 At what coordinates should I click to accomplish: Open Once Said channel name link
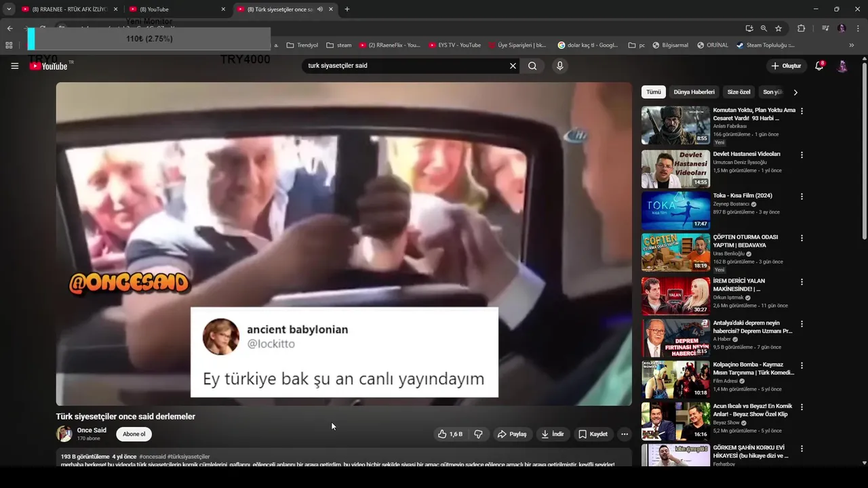click(92, 430)
